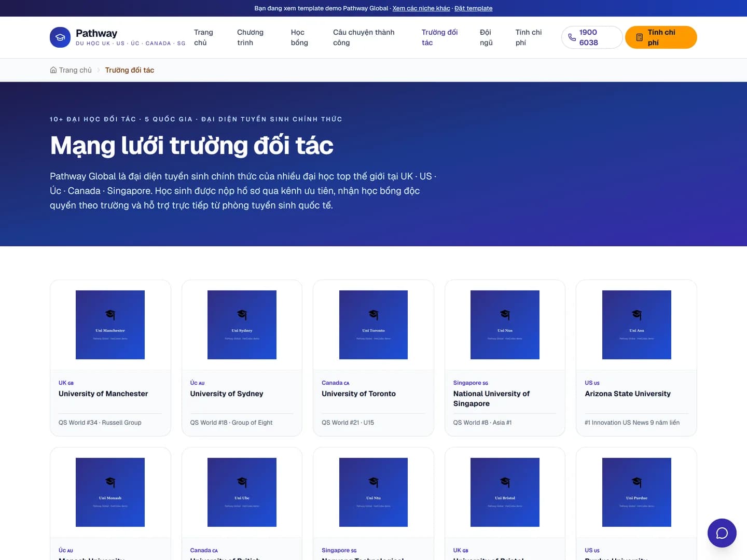Click the calculator icon in orange button
Viewport: 747px width, 560px height.
pos(639,37)
